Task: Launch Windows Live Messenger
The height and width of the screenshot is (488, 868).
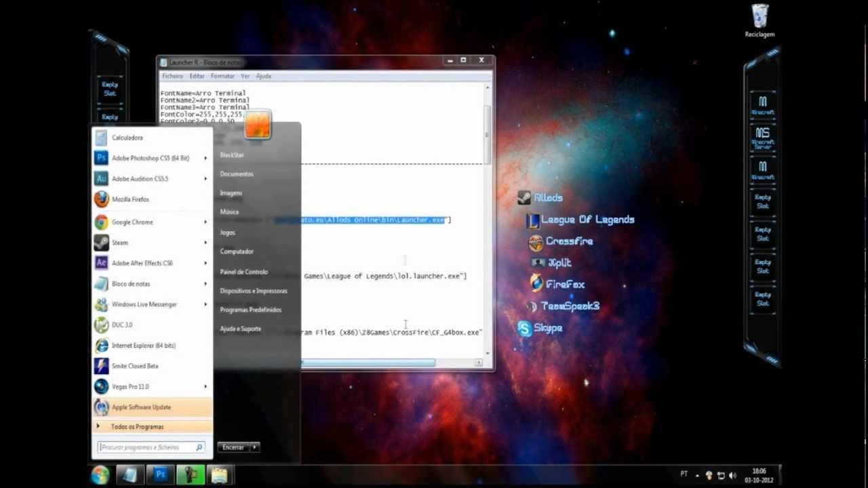Action: tap(152, 304)
